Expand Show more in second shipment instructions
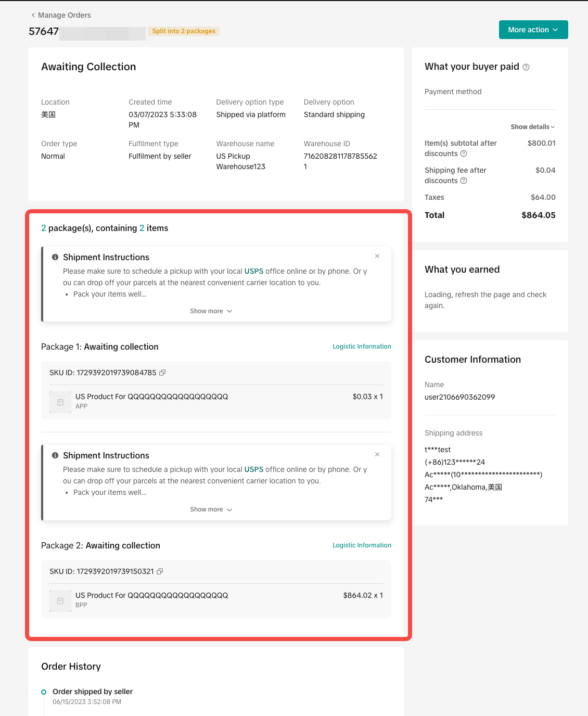Image resolution: width=588 pixels, height=716 pixels. coord(211,509)
